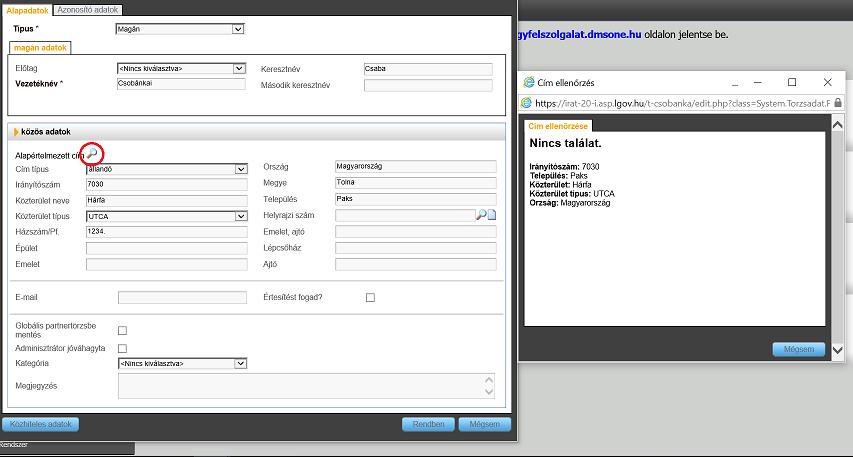Click the Megjegyzés scroll down arrow
The image size is (853, 457).
coord(489,392)
